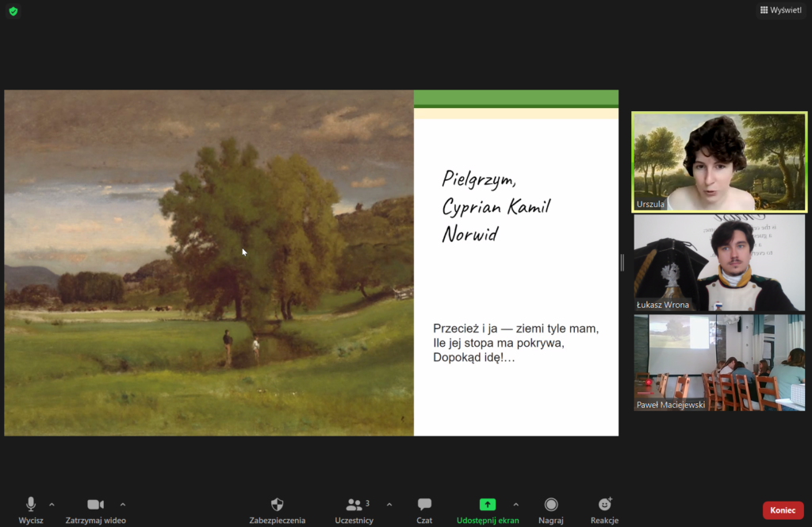The height and width of the screenshot is (527, 812).
Task: Select Paweł Maciejewski's video thumbnail
Action: 718,362
